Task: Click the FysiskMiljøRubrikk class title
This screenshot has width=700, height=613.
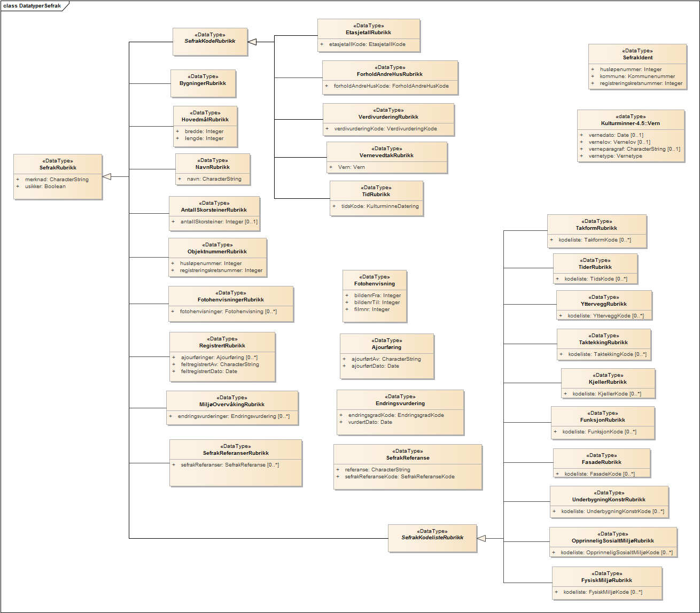Action: [x=606, y=580]
